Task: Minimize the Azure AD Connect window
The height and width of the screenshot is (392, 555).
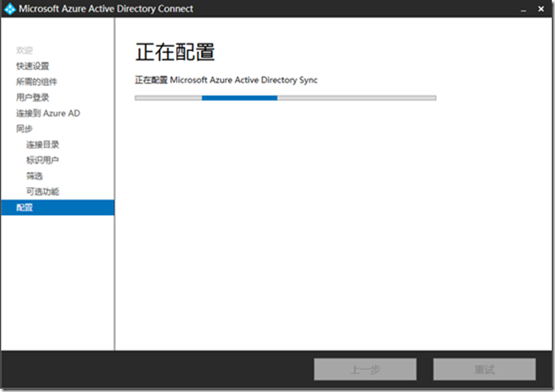Action: 523,9
